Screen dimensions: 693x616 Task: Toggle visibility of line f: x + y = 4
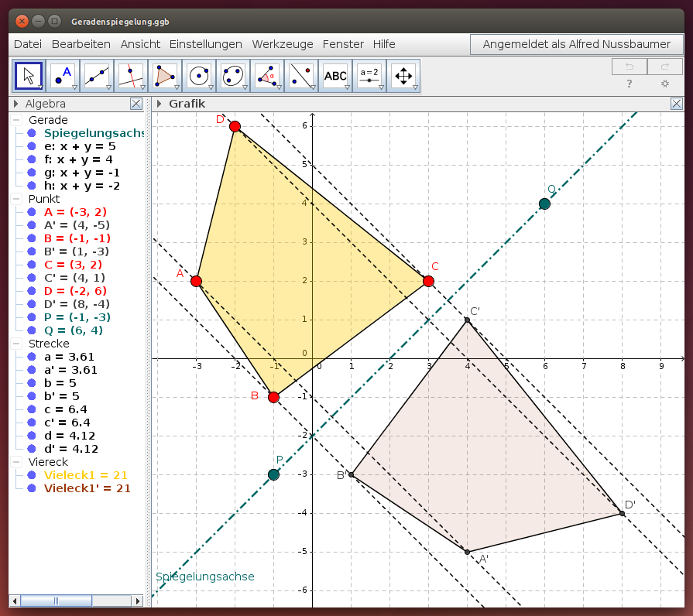[x=32, y=159]
